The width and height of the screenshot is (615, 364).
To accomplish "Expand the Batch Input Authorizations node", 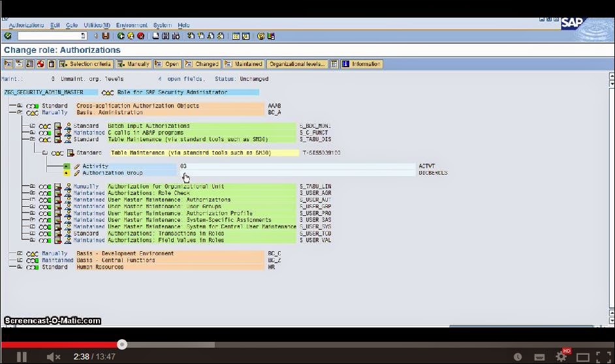I will (32, 126).
